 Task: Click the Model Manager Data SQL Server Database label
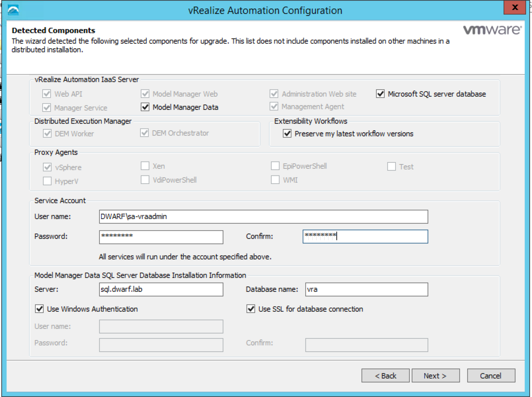coord(140,275)
